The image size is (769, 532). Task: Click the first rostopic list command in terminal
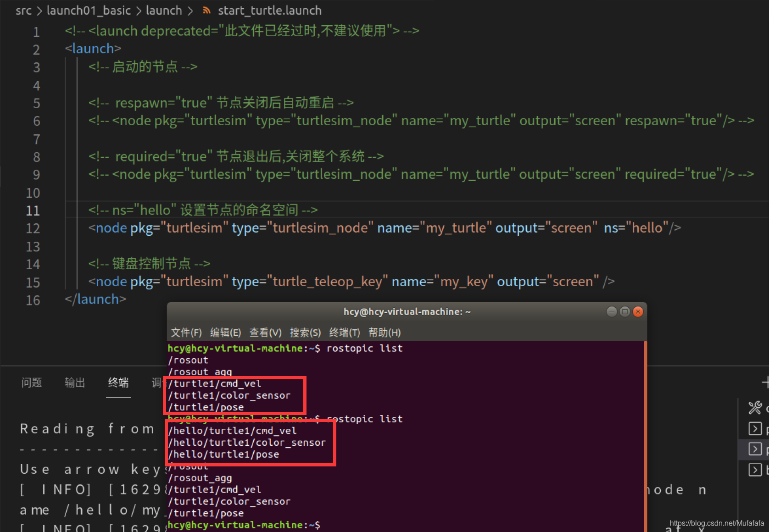click(364, 348)
